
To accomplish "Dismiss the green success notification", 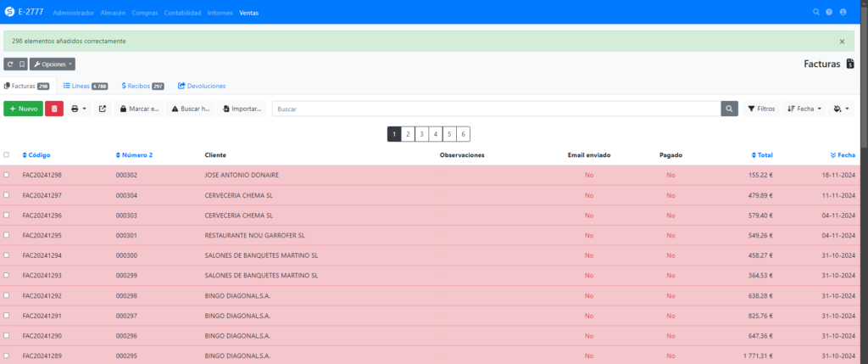I will pos(842,41).
